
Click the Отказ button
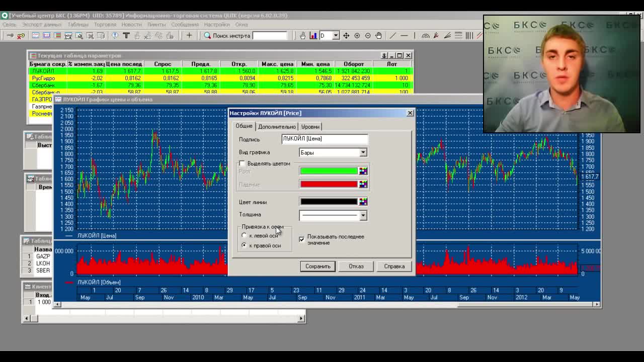tap(356, 266)
